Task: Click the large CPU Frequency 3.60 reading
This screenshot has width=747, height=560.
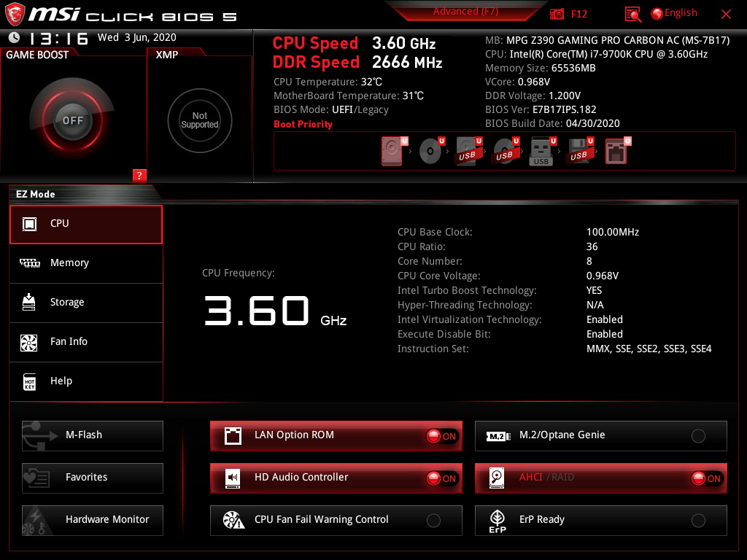Action: pyautogui.click(x=256, y=311)
